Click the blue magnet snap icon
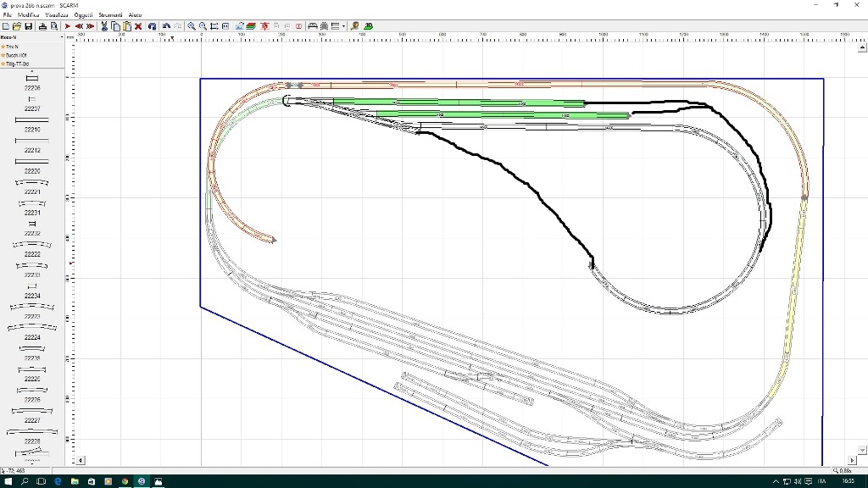This screenshot has width=868, height=488. coord(153,26)
